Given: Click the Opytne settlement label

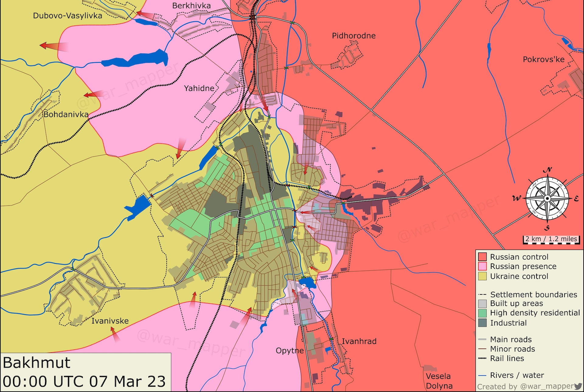Looking at the screenshot, I should (x=290, y=351).
